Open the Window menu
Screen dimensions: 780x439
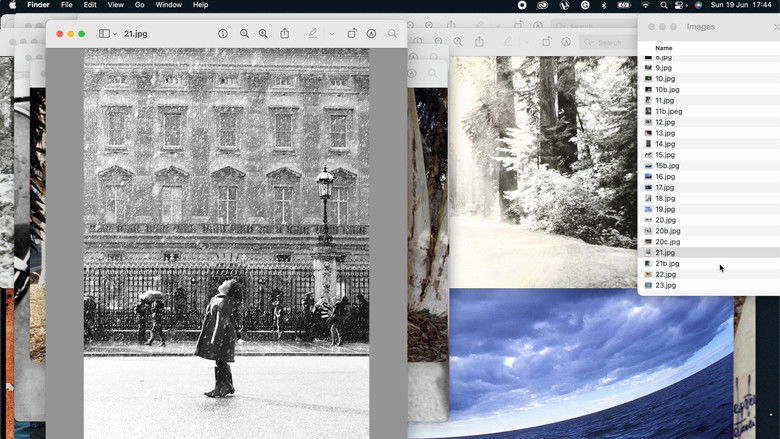pyautogui.click(x=169, y=5)
